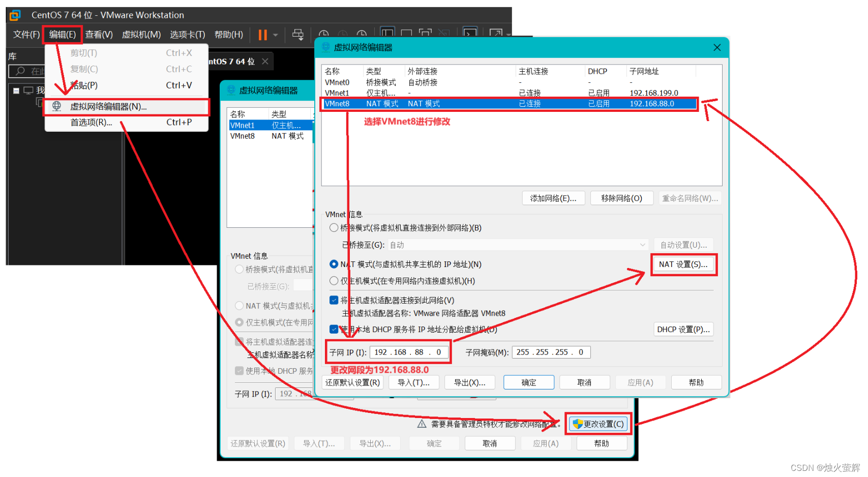This screenshot has width=868, height=477.
Task: Select the NAT mode radio button
Action: [334, 264]
